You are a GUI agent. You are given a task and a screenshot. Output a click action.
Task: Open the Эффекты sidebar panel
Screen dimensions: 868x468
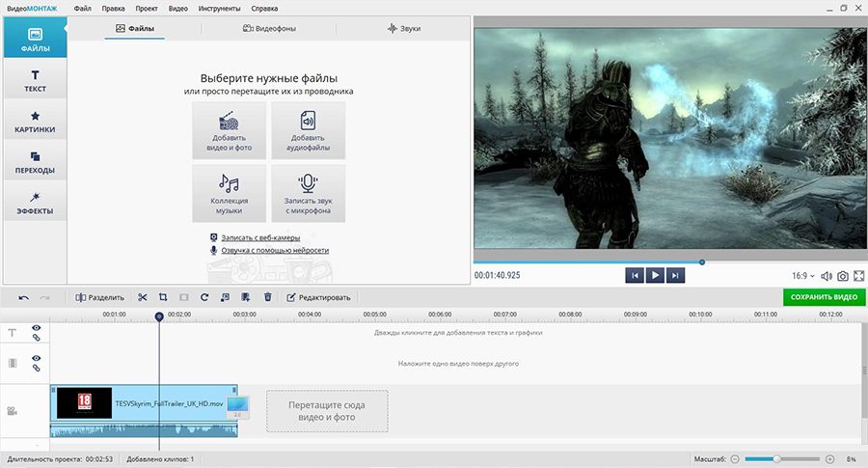tap(35, 204)
